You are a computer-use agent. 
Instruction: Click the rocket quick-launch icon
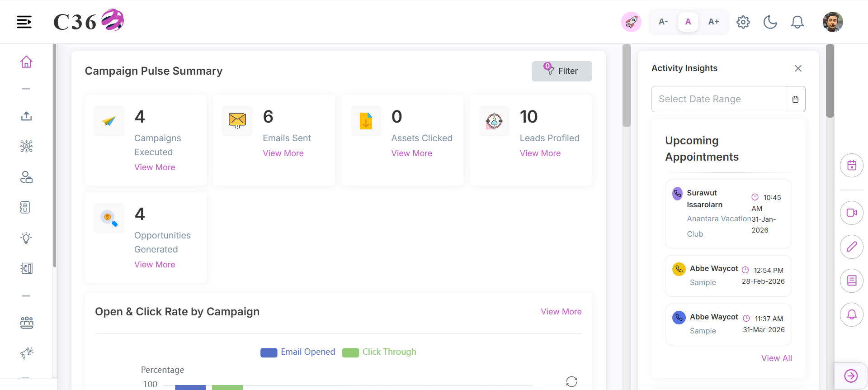(x=631, y=22)
